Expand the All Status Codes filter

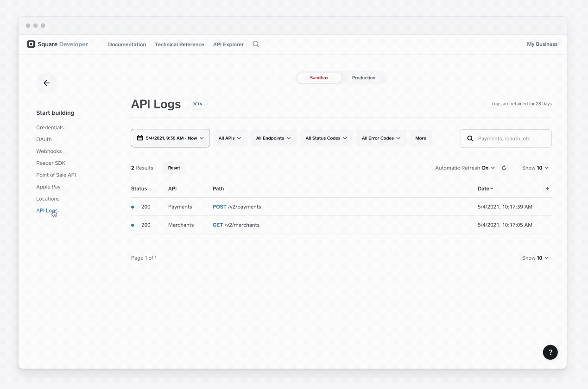[x=326, y=138]
